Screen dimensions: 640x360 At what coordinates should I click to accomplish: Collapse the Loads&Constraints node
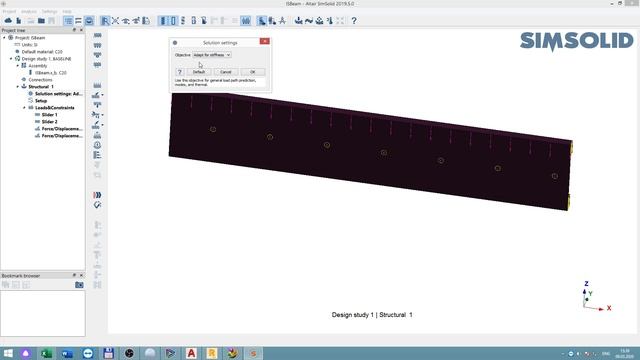[x=24, y=108]
